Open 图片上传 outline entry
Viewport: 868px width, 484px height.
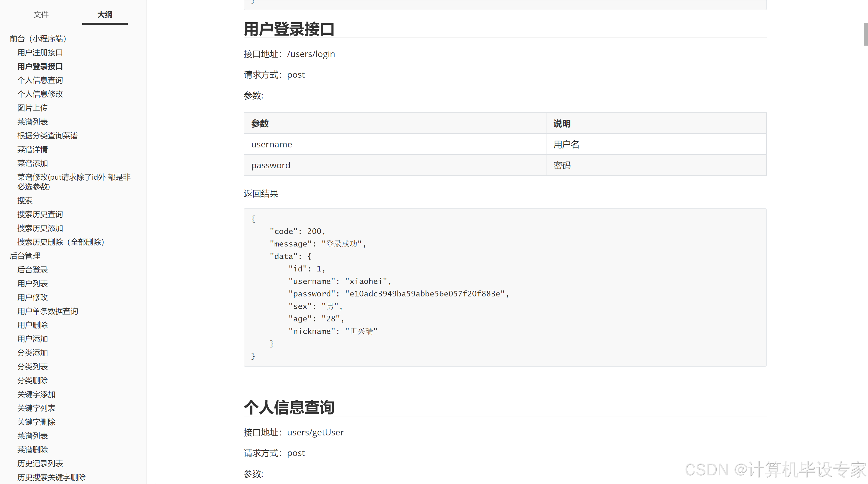pos(32,108)
